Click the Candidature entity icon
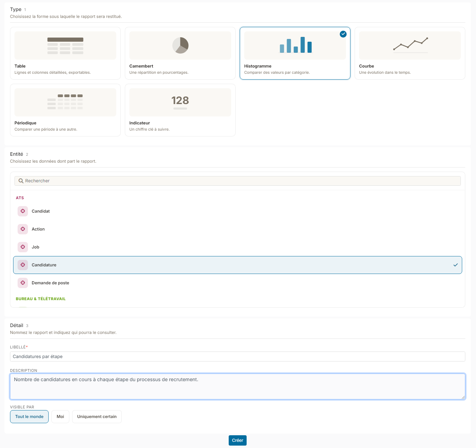476x448 pixels. click(x=23, y=265)
